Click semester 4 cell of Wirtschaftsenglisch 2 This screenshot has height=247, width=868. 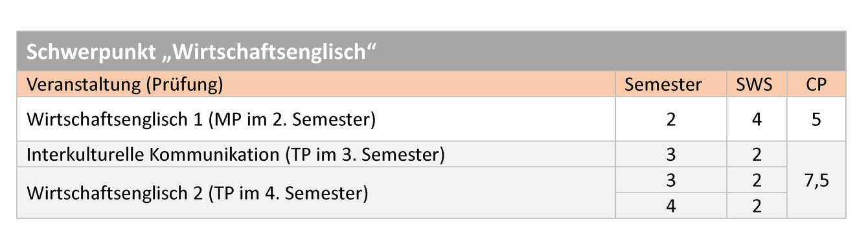coord(670,206)
